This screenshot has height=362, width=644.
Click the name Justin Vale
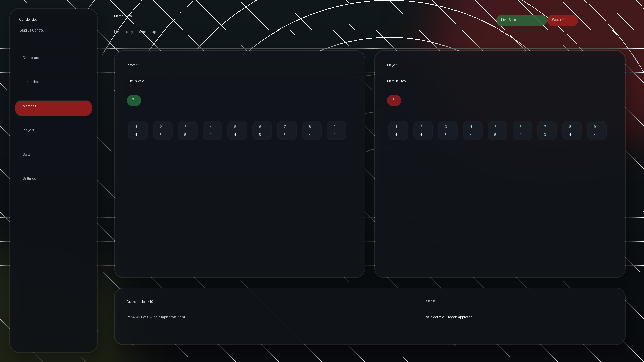(x=136, y=81)
